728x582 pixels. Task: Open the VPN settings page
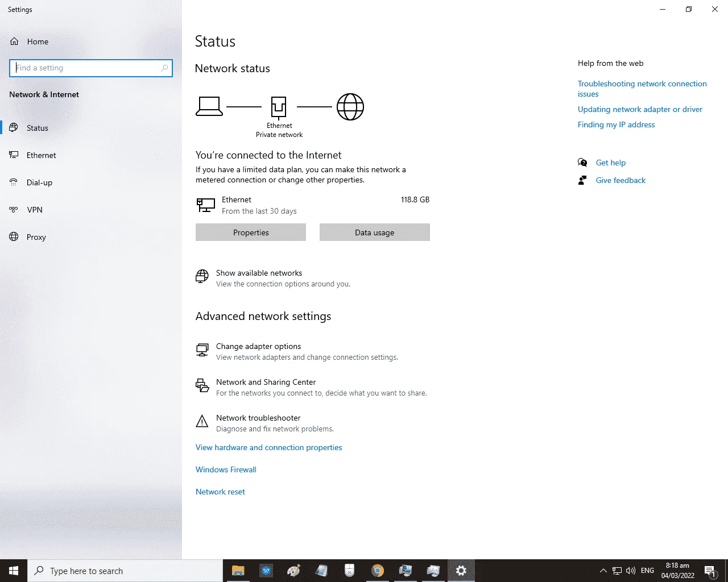(x=35, y=210)
